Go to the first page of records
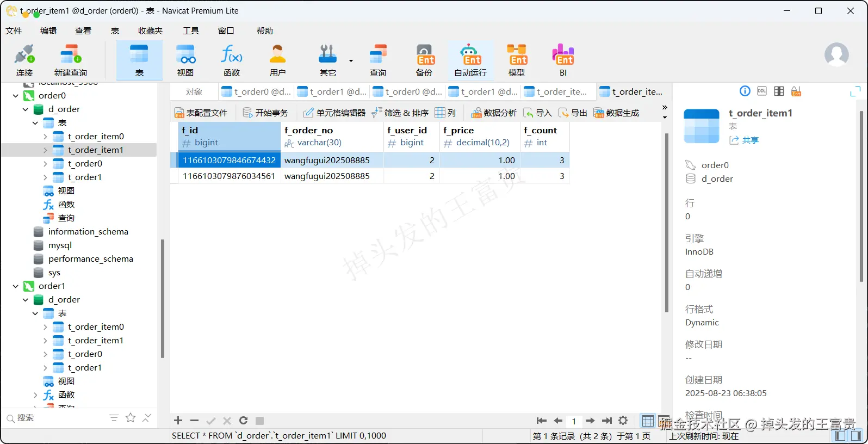Screen dimensions: 868x444 (x=541, y=421)
